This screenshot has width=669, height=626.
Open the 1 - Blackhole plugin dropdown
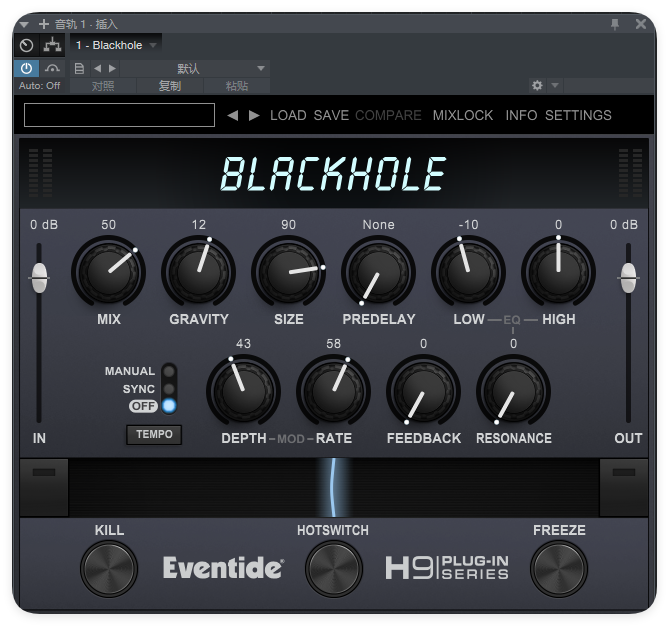pyautogui.click(x=116, y=45)
